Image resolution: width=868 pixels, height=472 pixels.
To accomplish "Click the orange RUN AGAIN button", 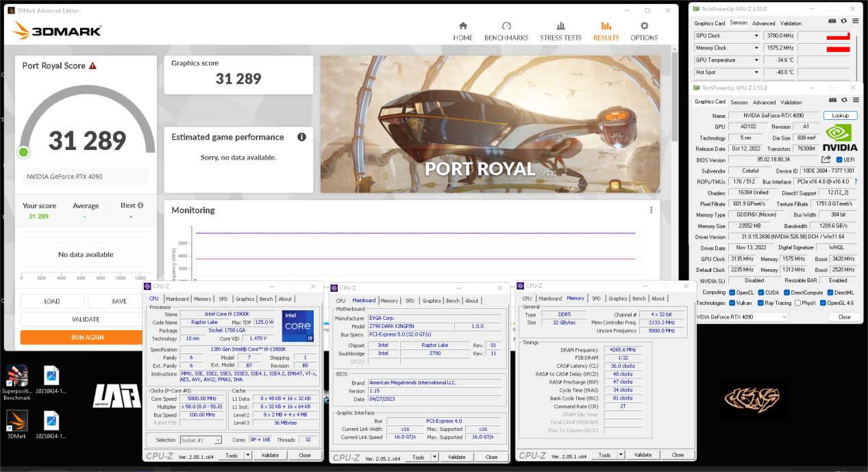I will point(86,337).
